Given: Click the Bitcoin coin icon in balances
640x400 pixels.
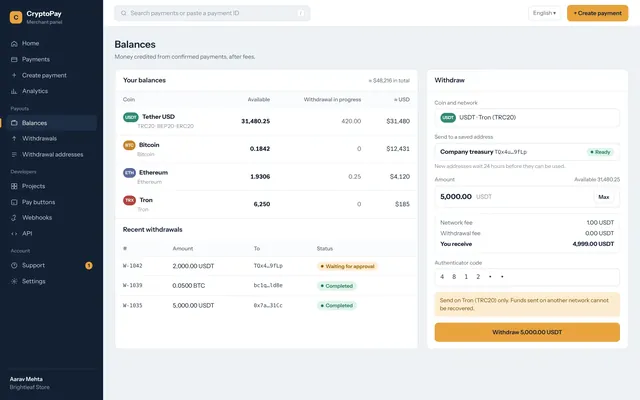Looking at the screenshot, I should (x=129, y=145).
